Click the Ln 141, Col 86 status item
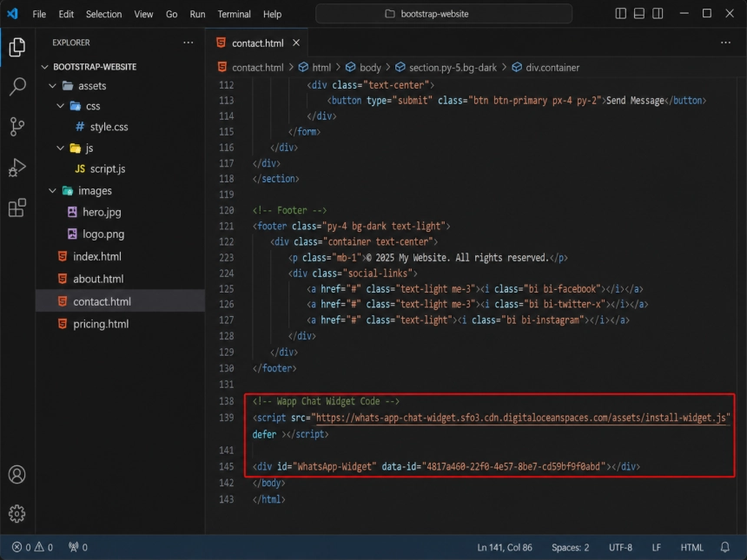 pos(504,547)
